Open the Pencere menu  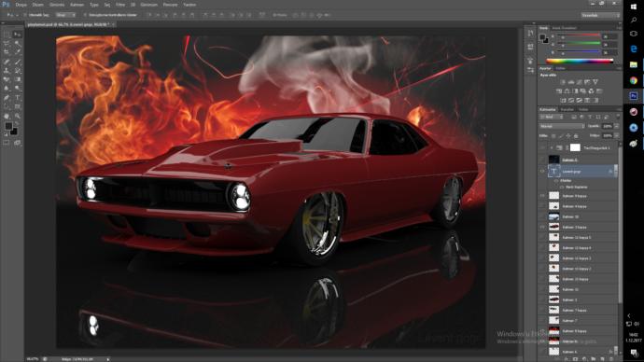tap(170, 5)
